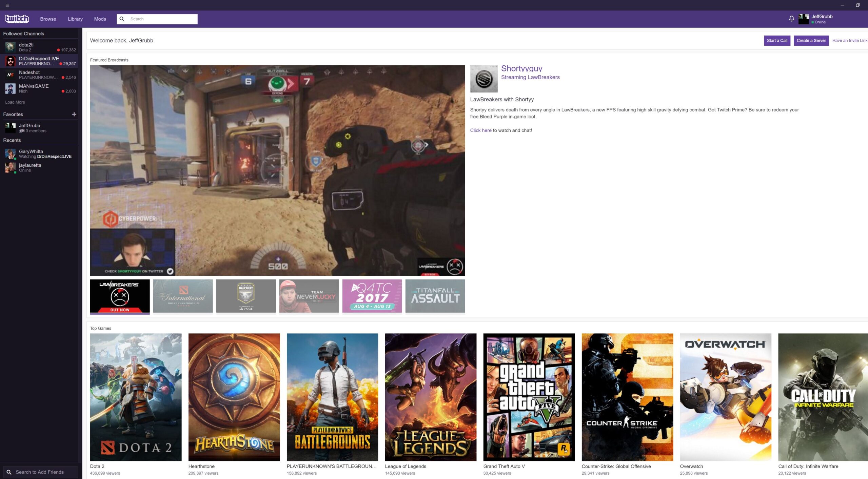
Task: Select the Q4TC 2017 featured thumbnail
Action: click(x=372, y=296)
